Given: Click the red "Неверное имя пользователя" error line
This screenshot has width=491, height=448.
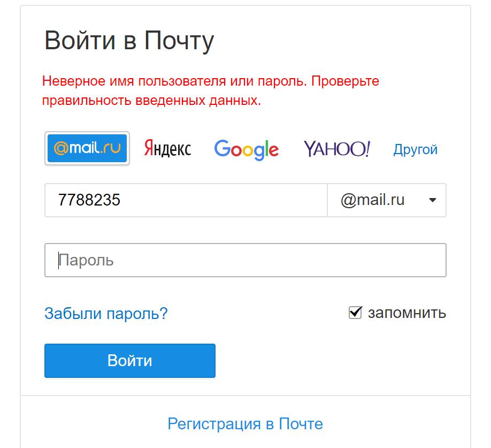Looking at the screenshot, I should 211,81.
